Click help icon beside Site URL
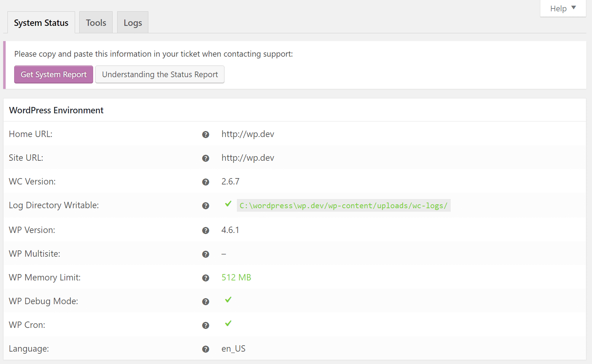Image resolution: width=592 pixels, height=364 pixels. [205, 158]
